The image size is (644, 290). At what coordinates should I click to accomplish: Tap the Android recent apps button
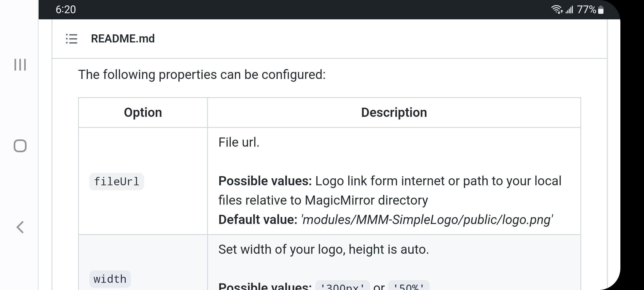tap(20, 65)
